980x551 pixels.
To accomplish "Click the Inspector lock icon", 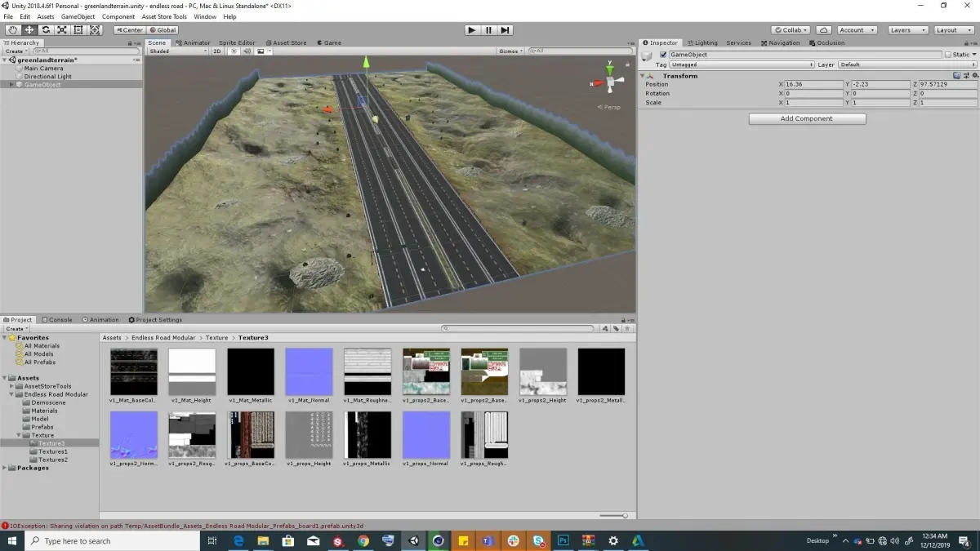I will pyautogui.click(x=964, y=42).
